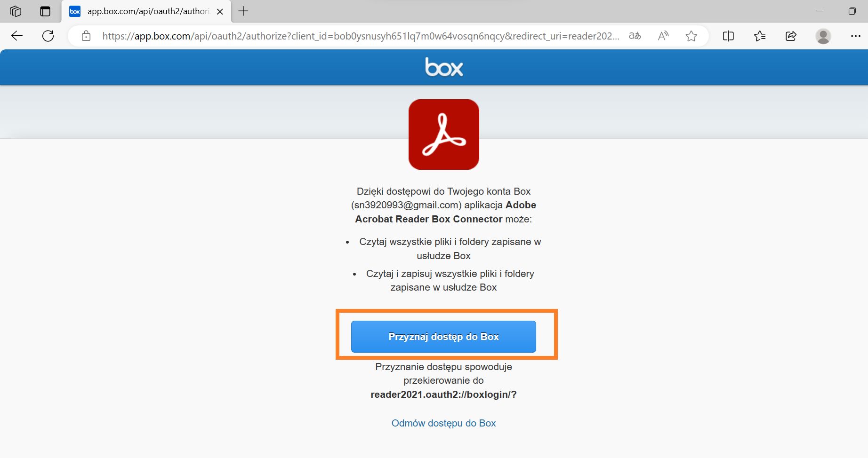Click "Odmów dostępu do Box"
This screenshot has height=458, width=868.
[x=443, y=423]
